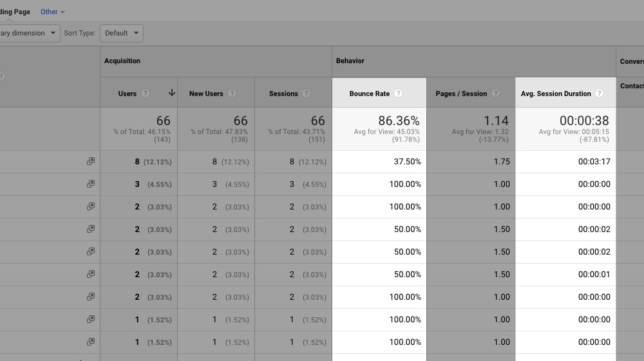Select the Landing Page primary dimension

coord(15,12)
